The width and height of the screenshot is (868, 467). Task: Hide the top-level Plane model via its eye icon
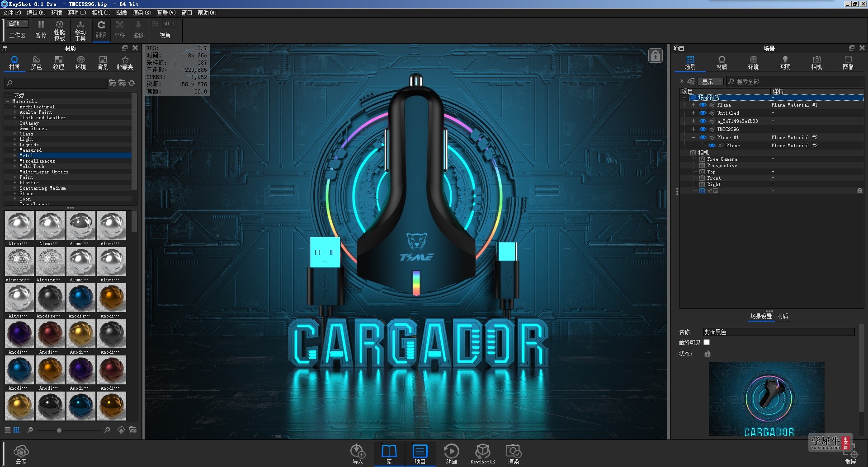(703, 105)
